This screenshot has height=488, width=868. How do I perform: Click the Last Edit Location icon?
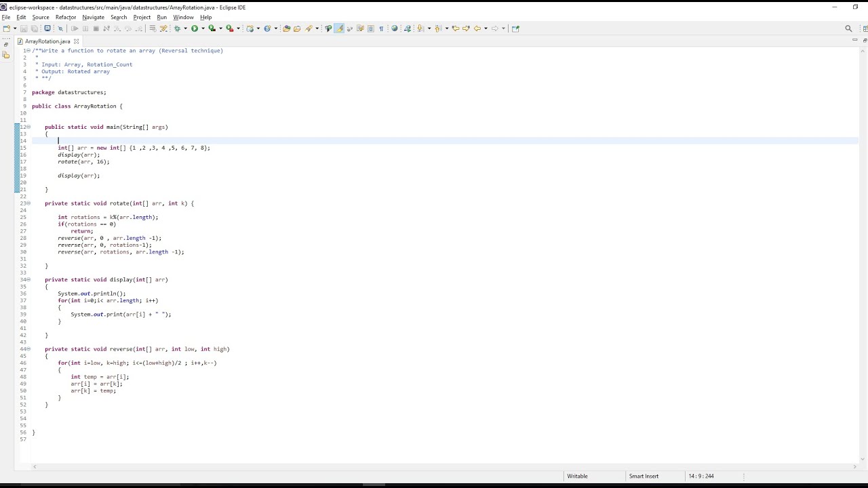(x=456, y=28)
